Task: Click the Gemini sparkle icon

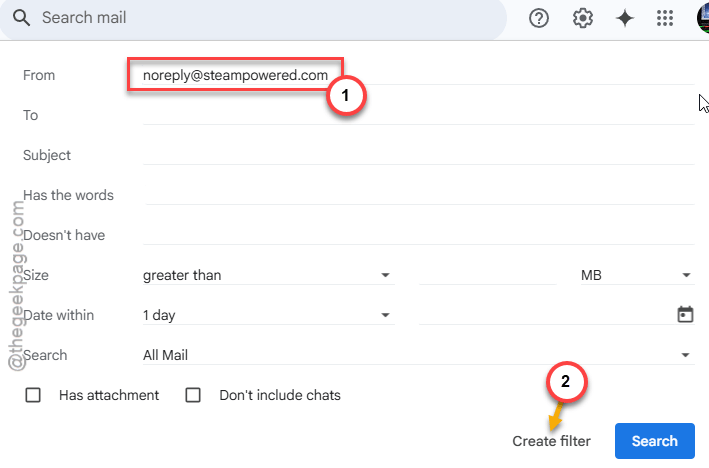Action: (625, 19)
